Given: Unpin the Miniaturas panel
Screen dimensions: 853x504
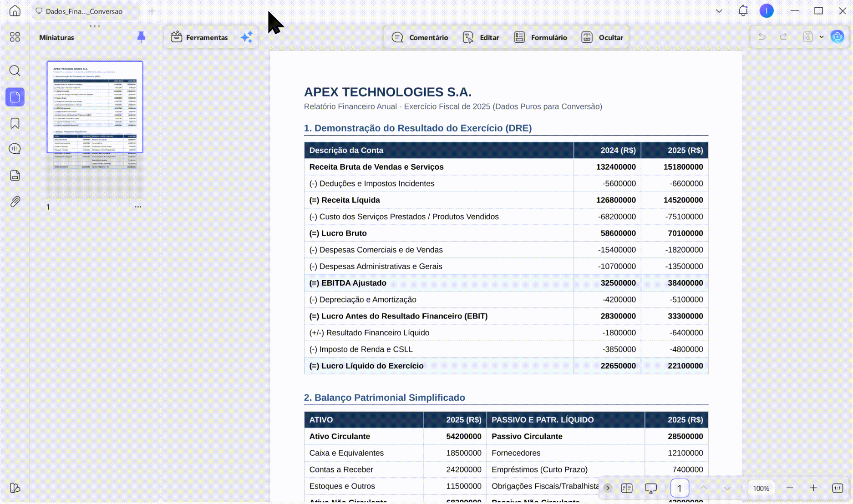Looking at the screenshot, I should 141,37.
